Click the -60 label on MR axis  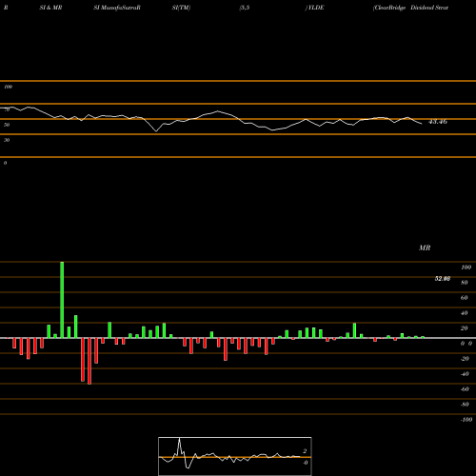(x=465, y=389)
